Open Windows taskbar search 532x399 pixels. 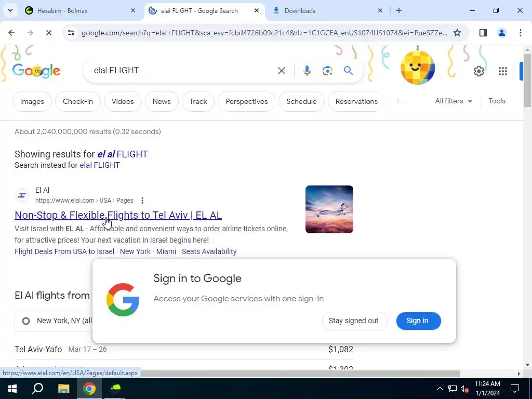[x=37, y=389]
